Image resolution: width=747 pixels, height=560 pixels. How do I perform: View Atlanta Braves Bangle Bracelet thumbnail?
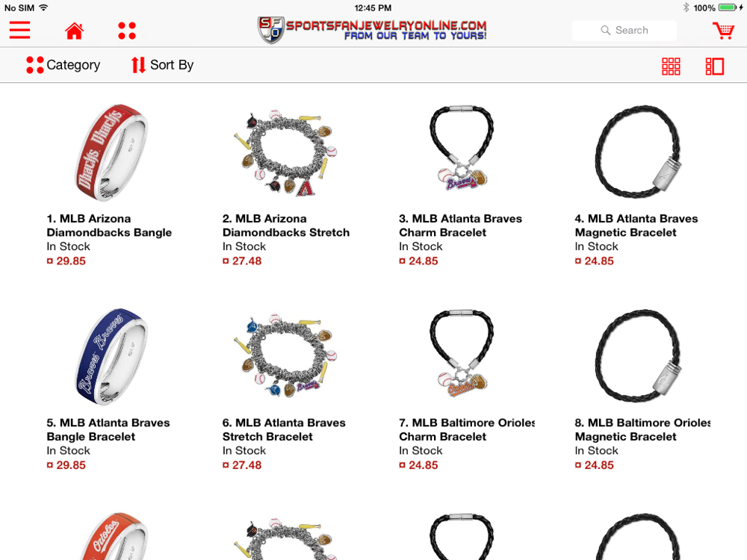coord(111,356)
